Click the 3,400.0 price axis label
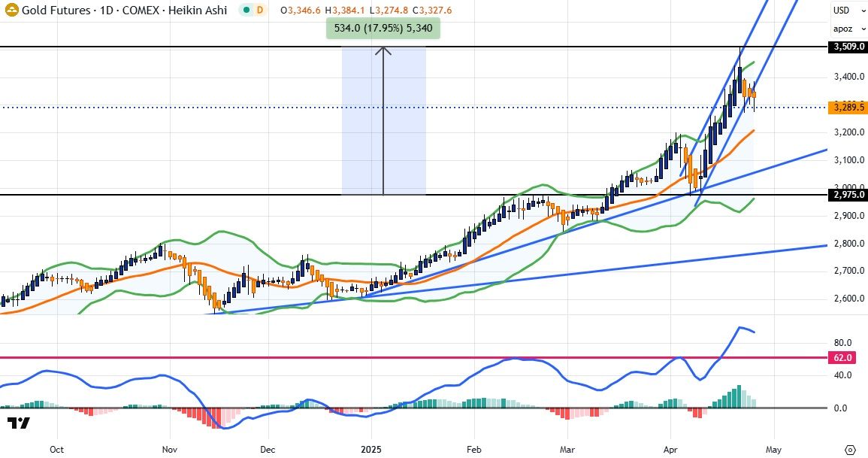Image resolution: width=868 pixels, height=458 pixels. click(x=849, y=77)
